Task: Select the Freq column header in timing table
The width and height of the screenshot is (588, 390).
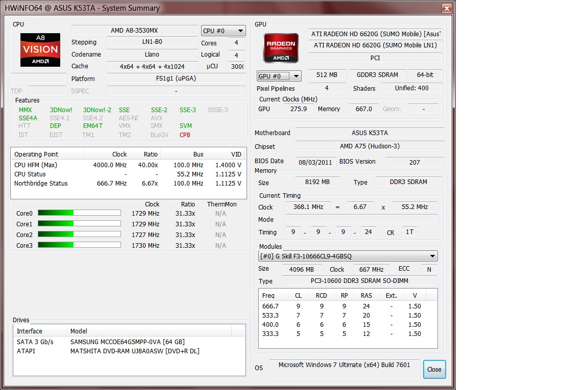Action: (x=273, y=296)
